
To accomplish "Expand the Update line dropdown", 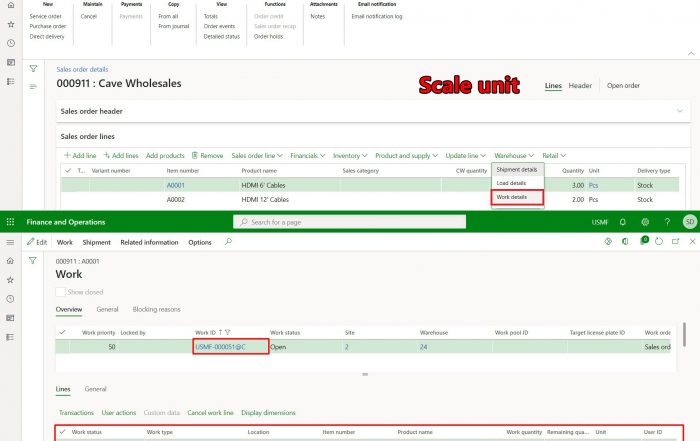I will click(x=465, y=155).
